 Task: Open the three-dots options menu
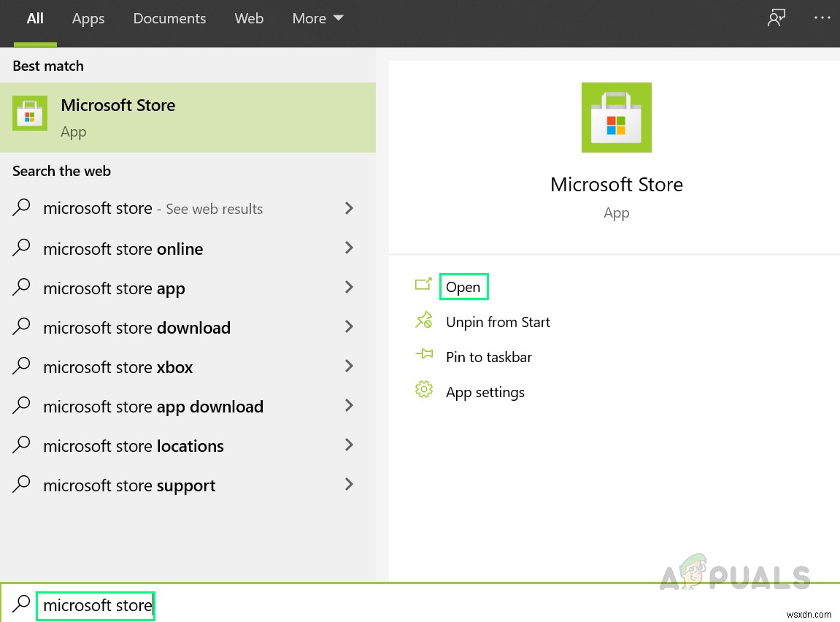tap(822, 18)
